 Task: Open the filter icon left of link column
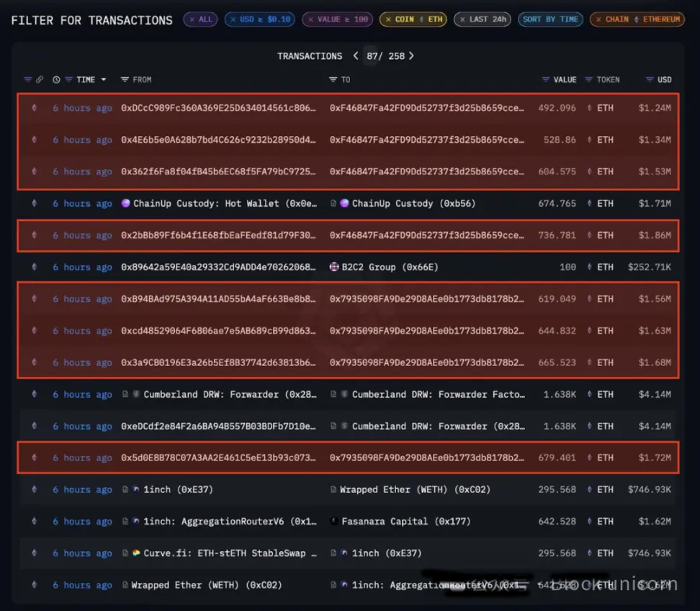point(27,79)
